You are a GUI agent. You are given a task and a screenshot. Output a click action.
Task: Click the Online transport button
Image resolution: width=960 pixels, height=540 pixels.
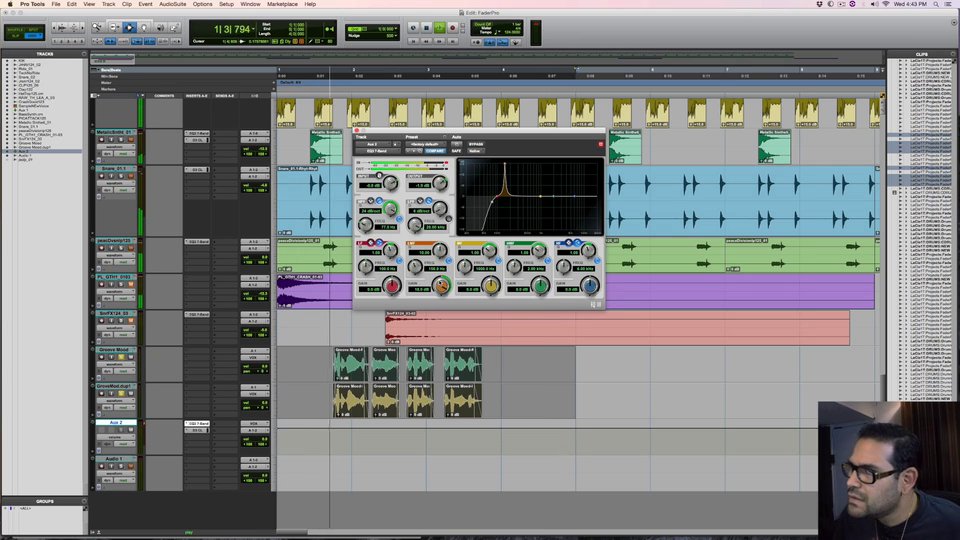click(413, 28)
